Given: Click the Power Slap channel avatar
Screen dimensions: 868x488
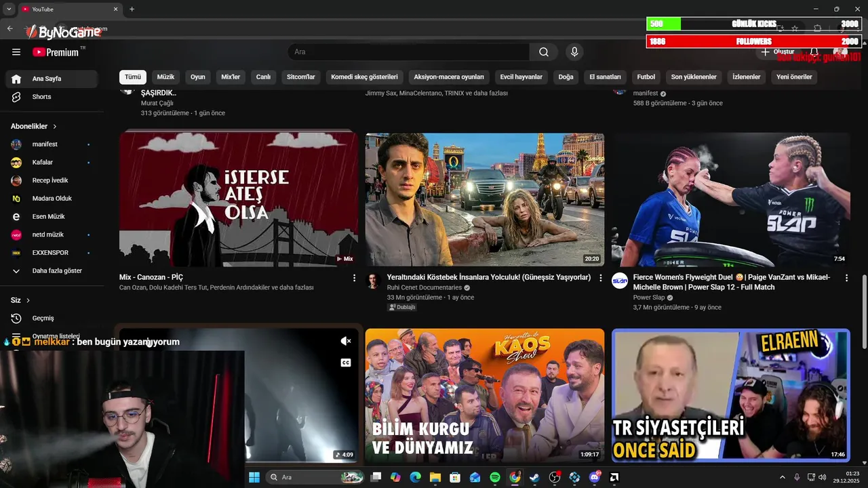Looking at the screenshot, I should click(620, 281).
